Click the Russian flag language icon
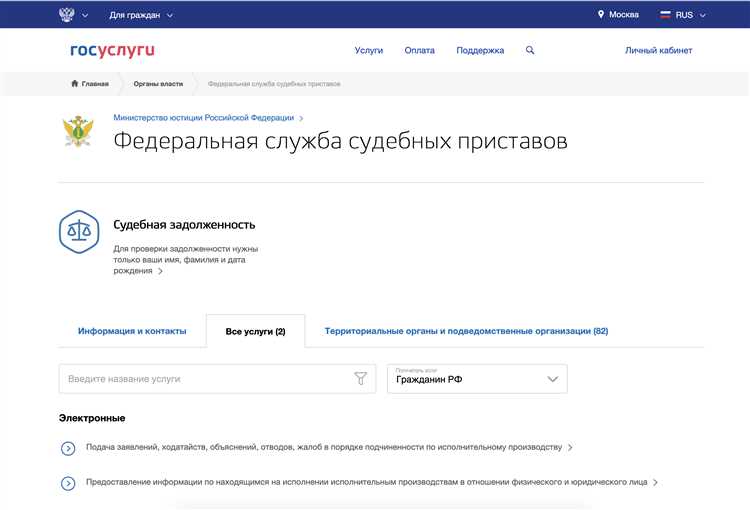 (x=665, y=15)
